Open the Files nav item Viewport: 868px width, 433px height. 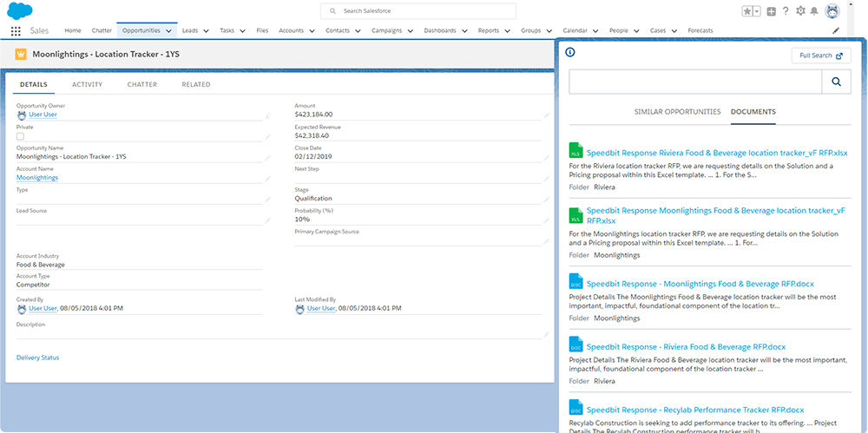coord(262,30)
